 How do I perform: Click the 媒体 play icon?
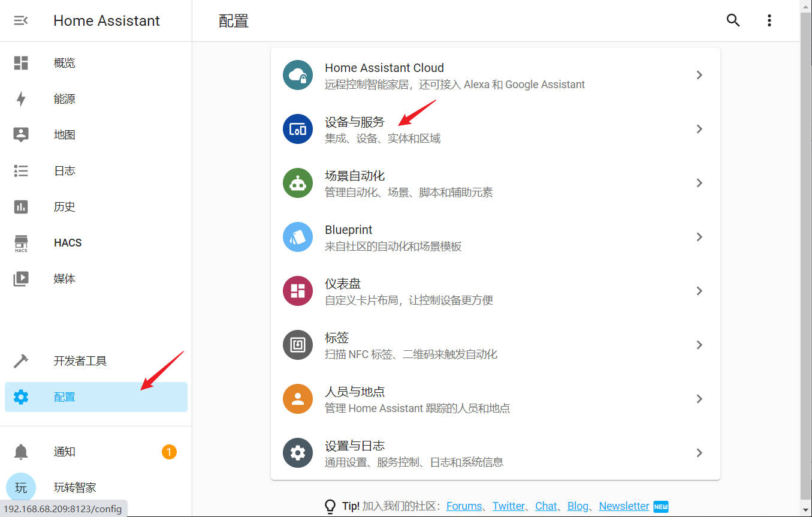[21, 279]
